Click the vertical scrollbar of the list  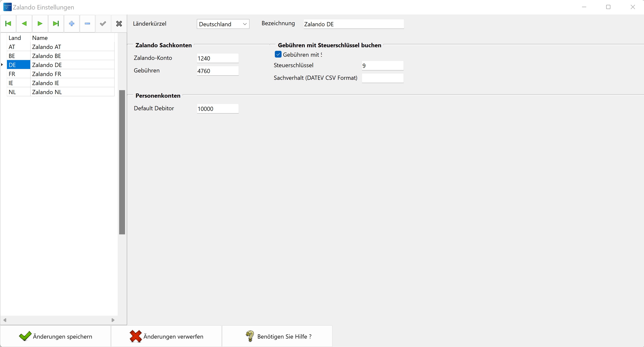click(122, 162)
